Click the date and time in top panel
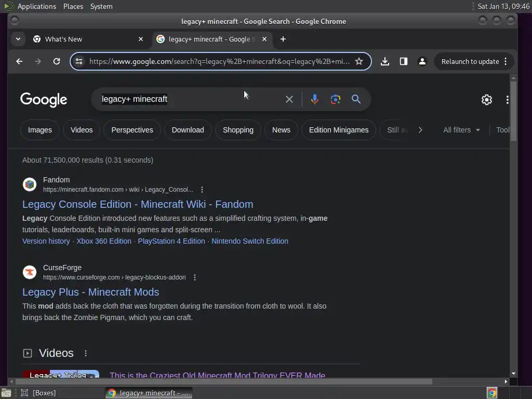The image size is (532, 399). [x=503, y=6]
